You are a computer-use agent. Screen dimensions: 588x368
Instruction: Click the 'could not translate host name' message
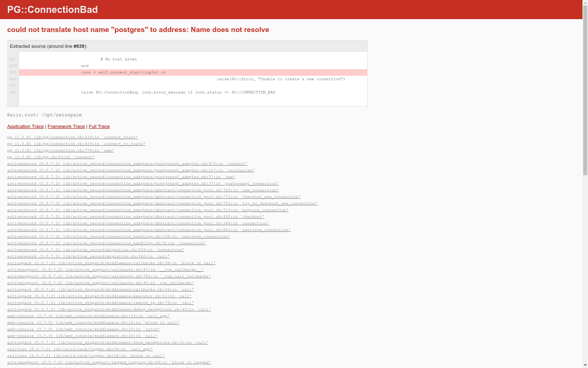click(138, 30)
